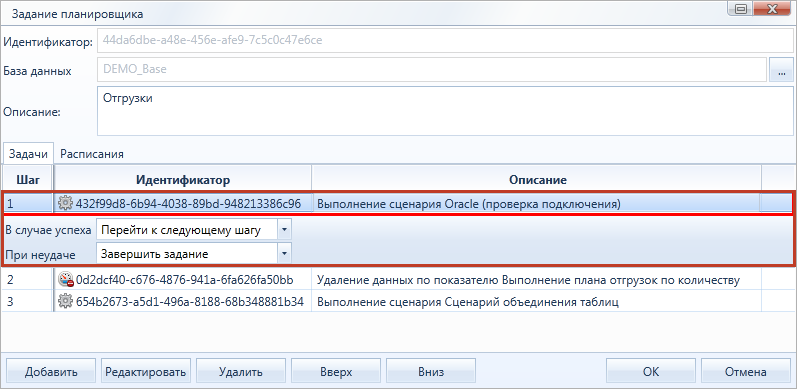
Task: Click the Шаг column header
Action: pos(27,179)
